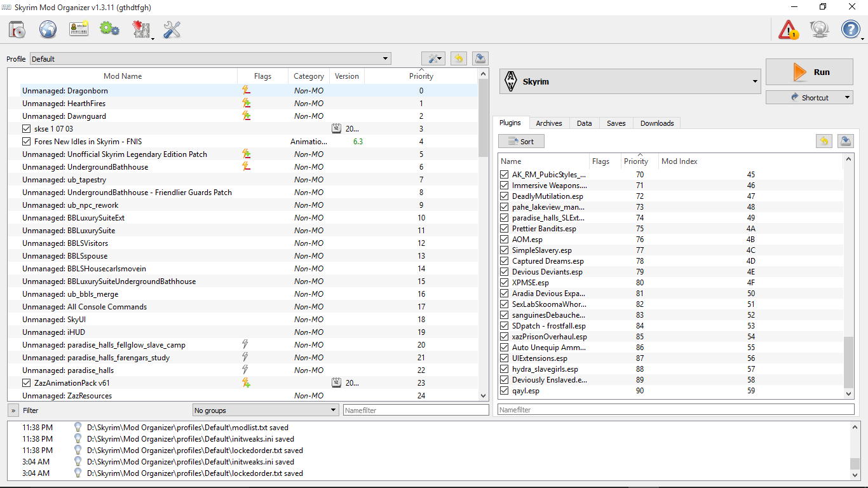
Task: Switch to the Downloads tab
Action: click(x=657, y=123)
